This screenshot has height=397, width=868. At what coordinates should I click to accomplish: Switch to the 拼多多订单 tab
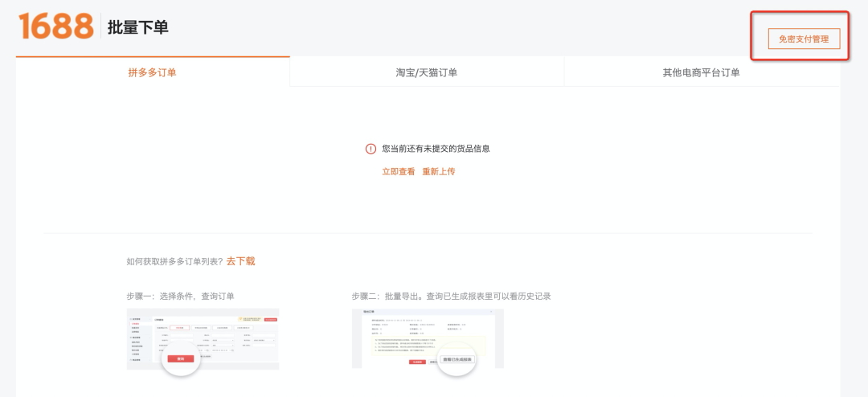point(152,72)
